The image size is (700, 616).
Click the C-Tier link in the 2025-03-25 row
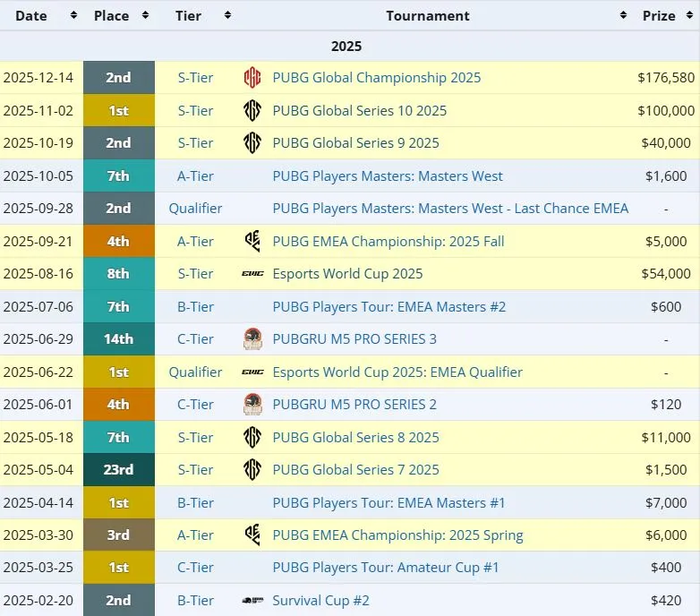pos(195,568)
